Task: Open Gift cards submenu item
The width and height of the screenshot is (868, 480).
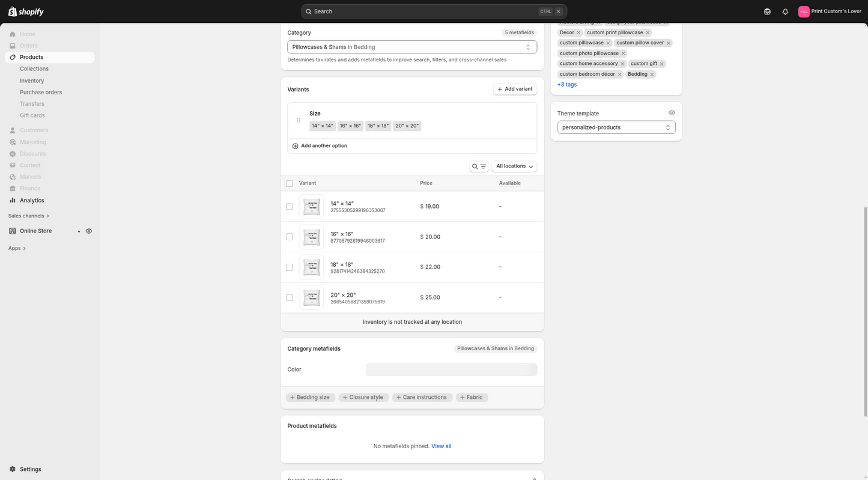Action: pyautogui.click(x=32, y=115)
